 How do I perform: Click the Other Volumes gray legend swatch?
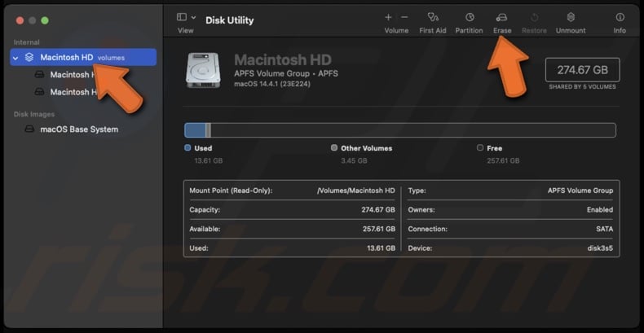[334, 147]
